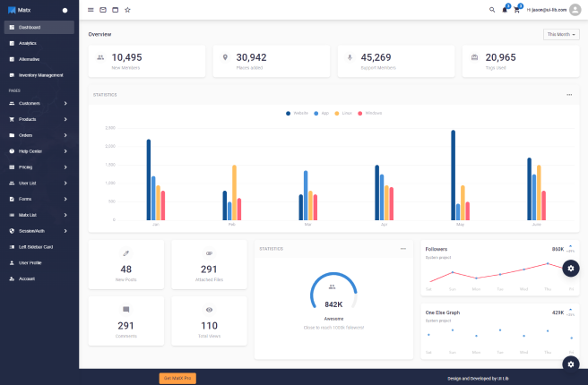Open search with the magnifier icon

pos(491,10)
